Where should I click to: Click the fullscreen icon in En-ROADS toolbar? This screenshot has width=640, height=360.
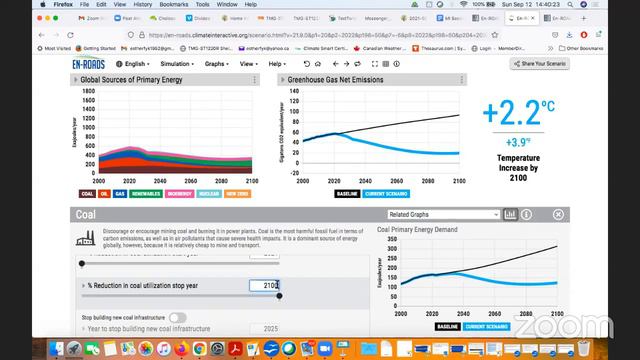375,64
